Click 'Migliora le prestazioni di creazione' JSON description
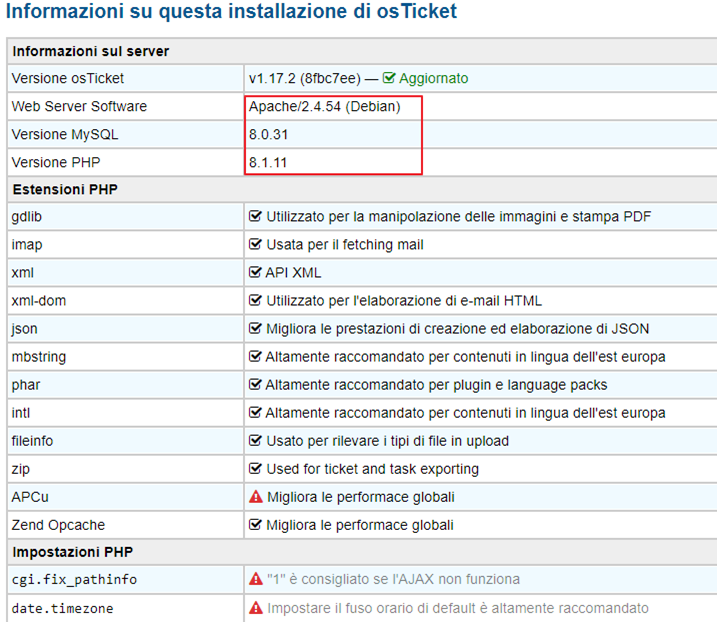The image size is (718, 624). (x=457, y=329)
